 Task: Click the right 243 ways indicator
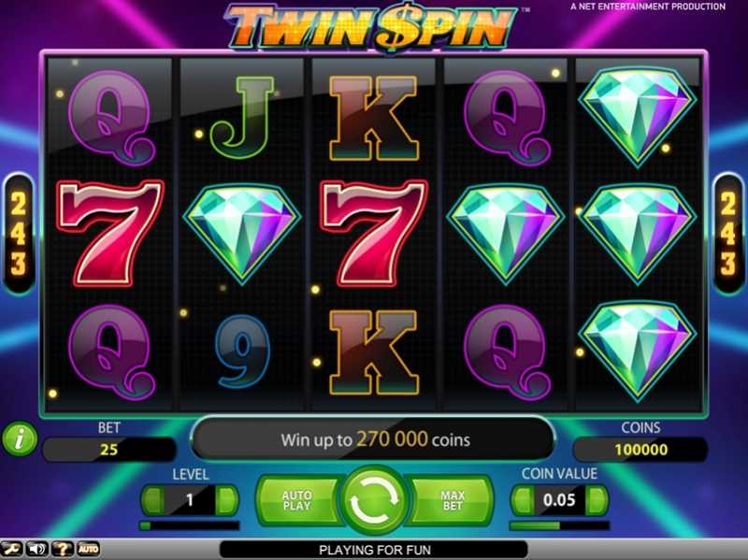tap(728, 234)
